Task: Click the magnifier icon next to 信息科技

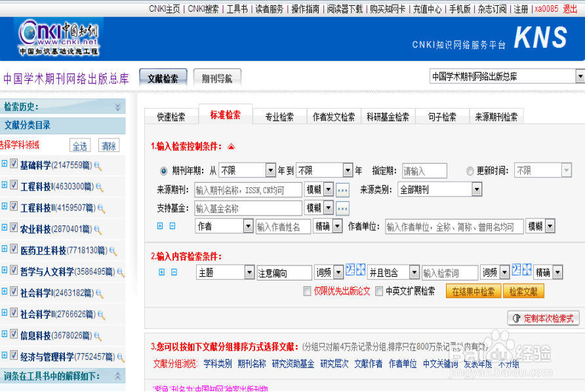Action: click(98, 336)
